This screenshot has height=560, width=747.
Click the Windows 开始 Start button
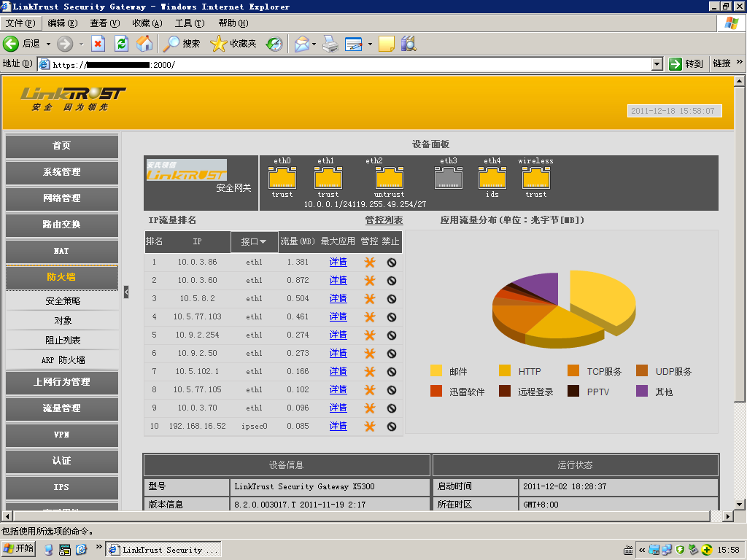point(19,549)
